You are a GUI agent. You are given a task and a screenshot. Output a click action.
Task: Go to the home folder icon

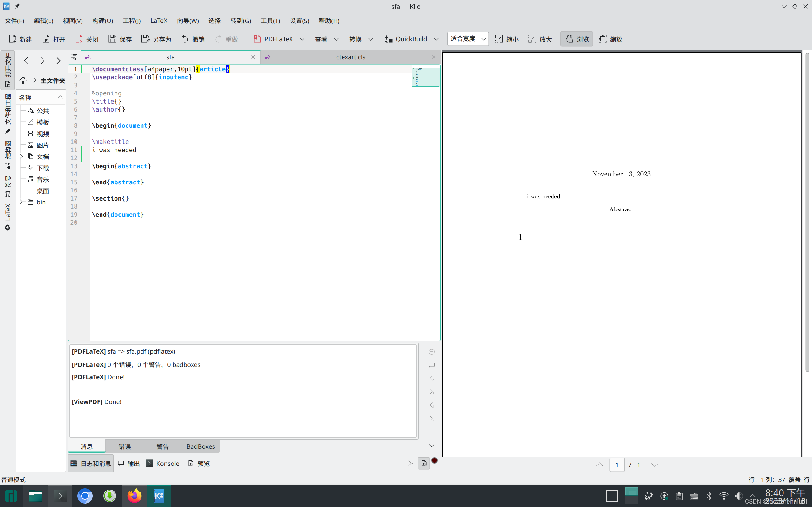[x=23, y=80]
